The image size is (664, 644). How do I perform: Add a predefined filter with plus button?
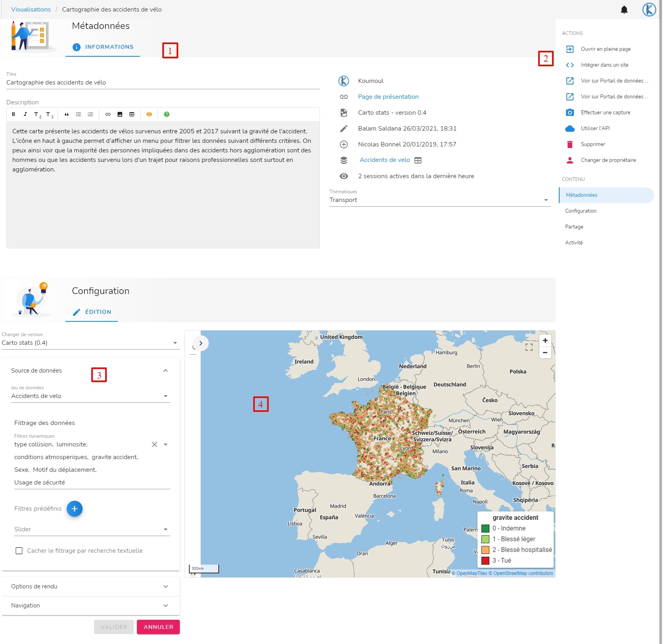tap(75, 509)
